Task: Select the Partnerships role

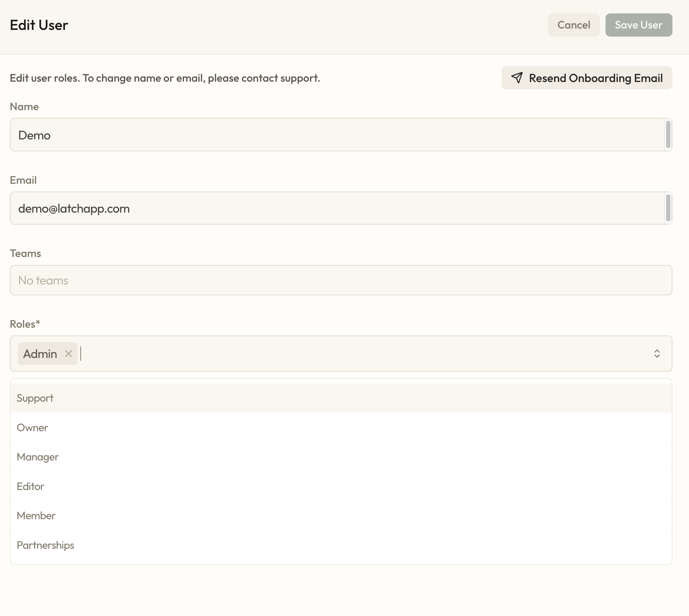Action: [45, 545]
